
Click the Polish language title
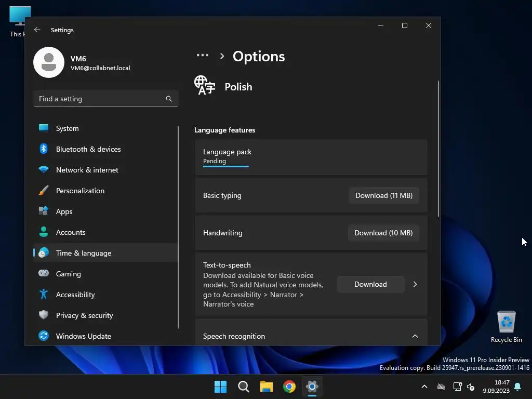(238, 87)
